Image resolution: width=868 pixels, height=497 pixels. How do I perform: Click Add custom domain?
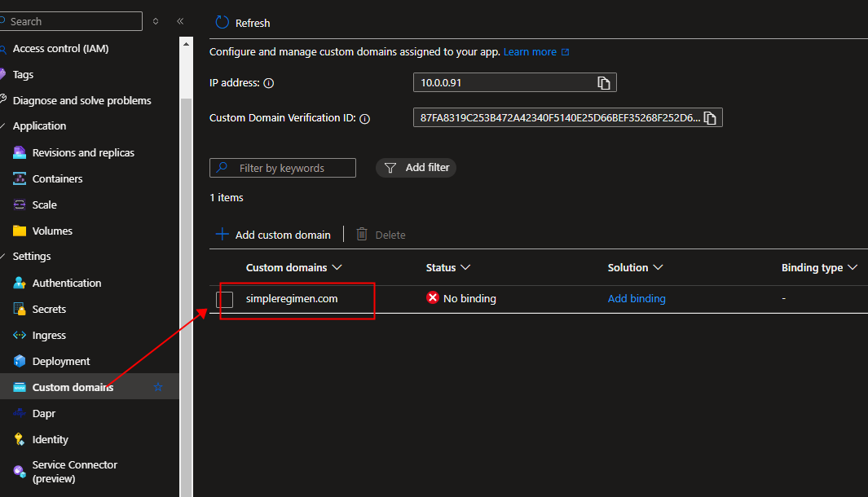pyautogui.click(x=273, y=235)
